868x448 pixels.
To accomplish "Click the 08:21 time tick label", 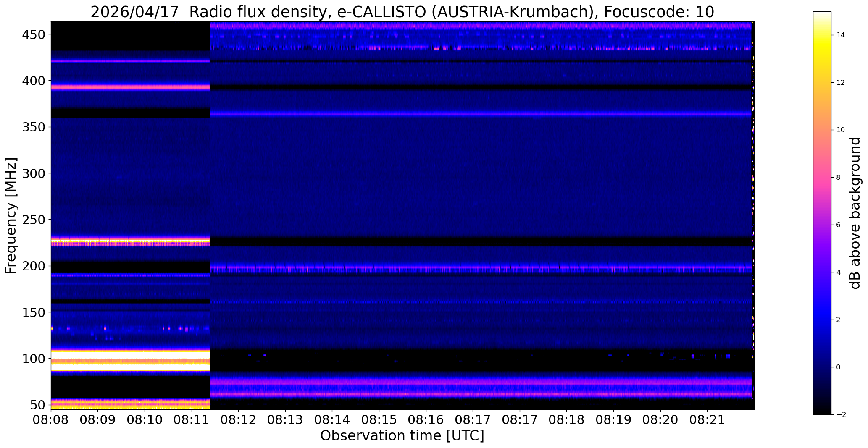I will point(707,420).
